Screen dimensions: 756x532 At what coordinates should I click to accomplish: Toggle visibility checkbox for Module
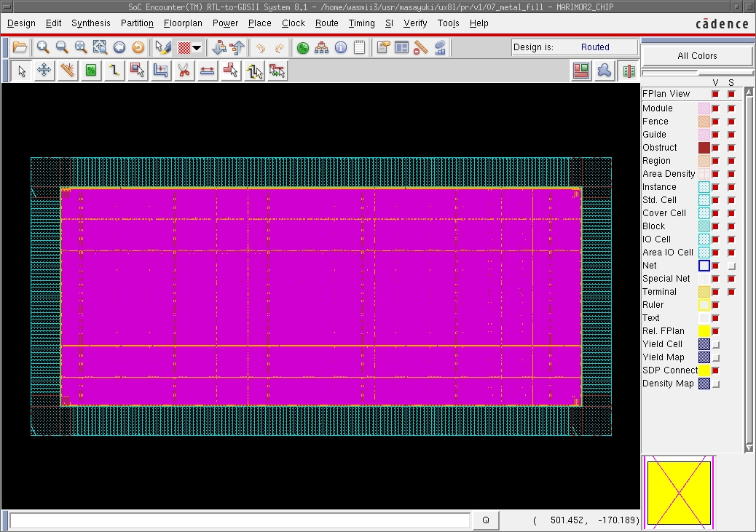(716, 108)
